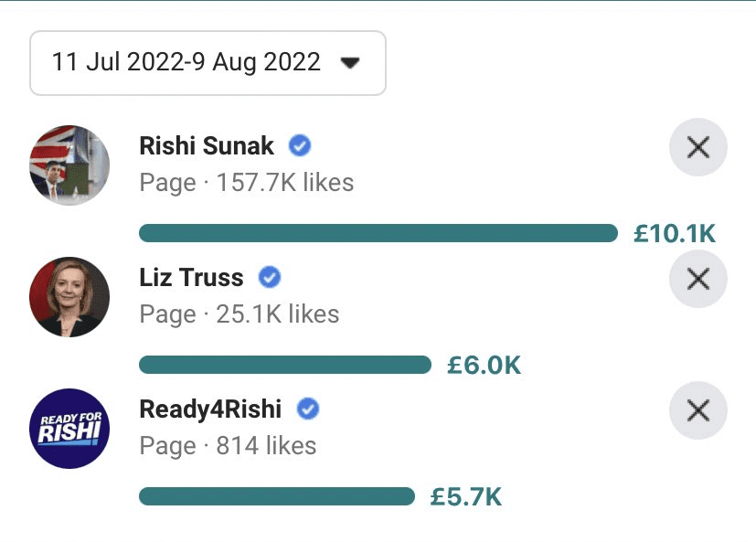
Task: Click Liz Truss's profile picture
Action: (69, 296)
